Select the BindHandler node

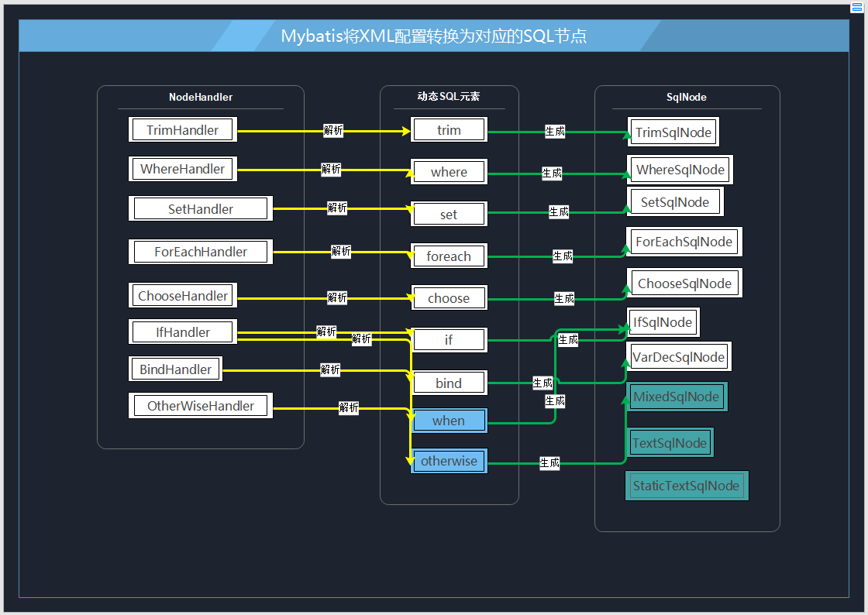[175, 369]
